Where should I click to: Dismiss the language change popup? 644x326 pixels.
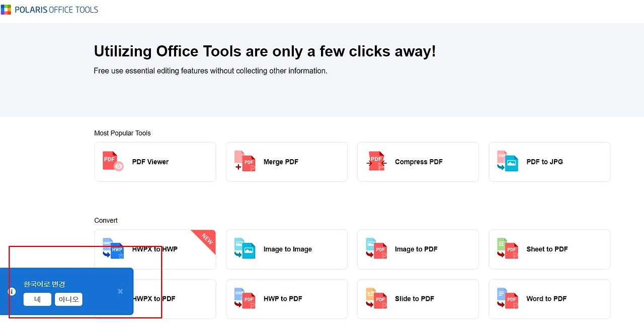[120, 291]
